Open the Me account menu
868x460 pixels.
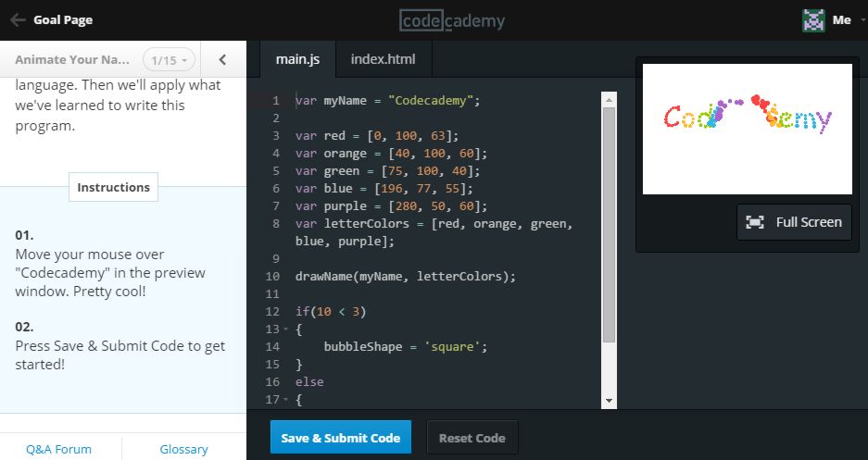(x=841, y=20)
